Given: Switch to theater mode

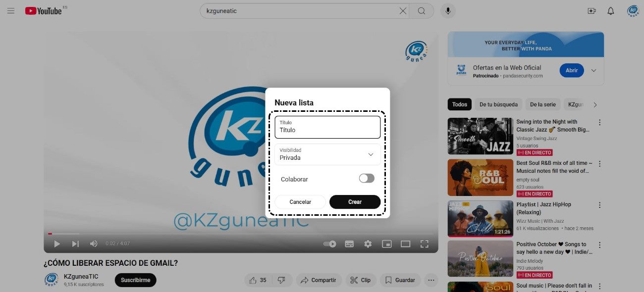Looking at the screenshot, I should [x=405, y=243].
